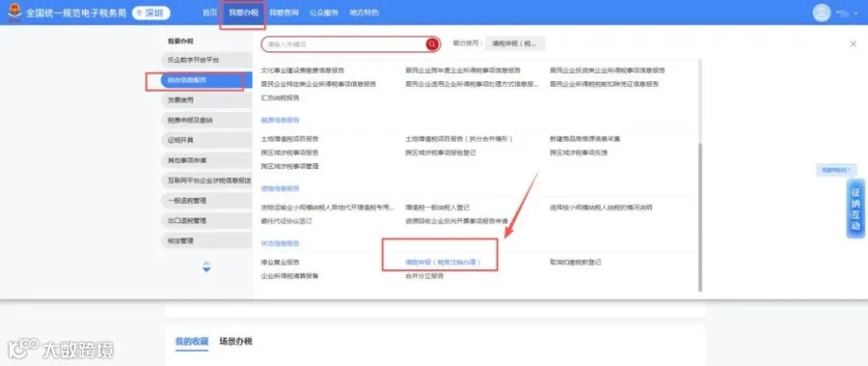Open 文化事业建设费缴费信息报告 link
The width and height of the screenshot is (868, 366).
302,70
